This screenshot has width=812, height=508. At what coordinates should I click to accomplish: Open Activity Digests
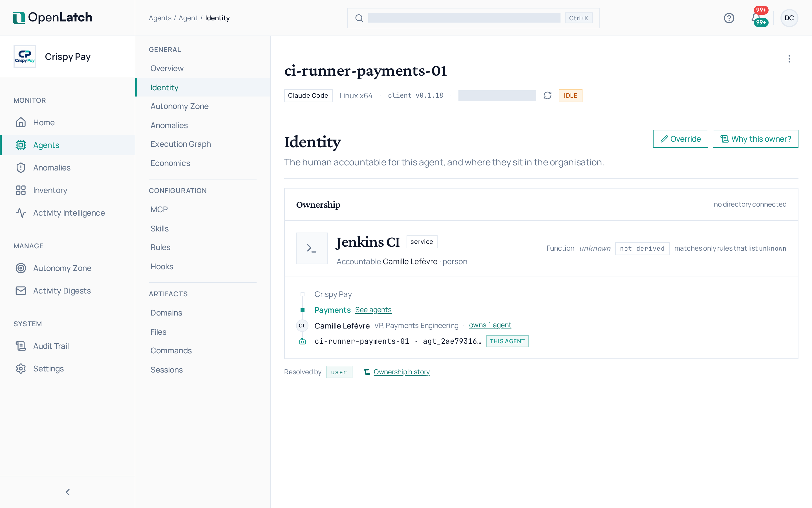(x=67, y=291)
